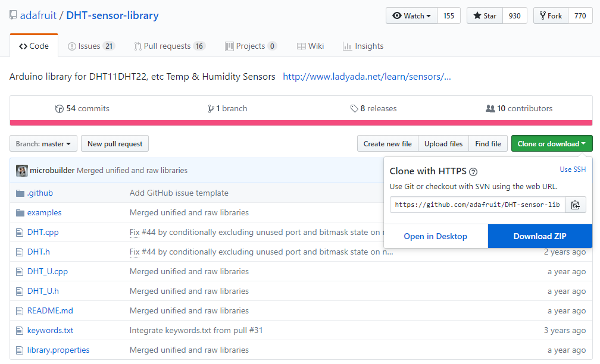
Task: Click keywords.txt '3 years ago' timestamp
Action: (x=565, y=330)
